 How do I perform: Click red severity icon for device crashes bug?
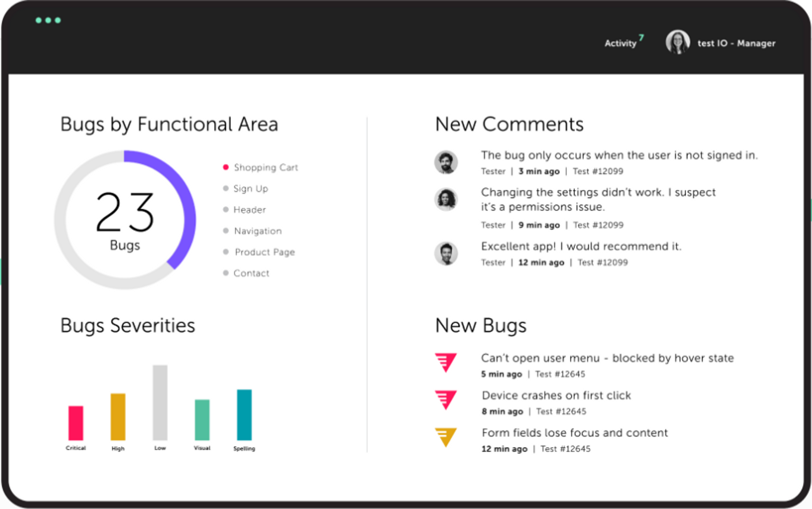(446, 400)
